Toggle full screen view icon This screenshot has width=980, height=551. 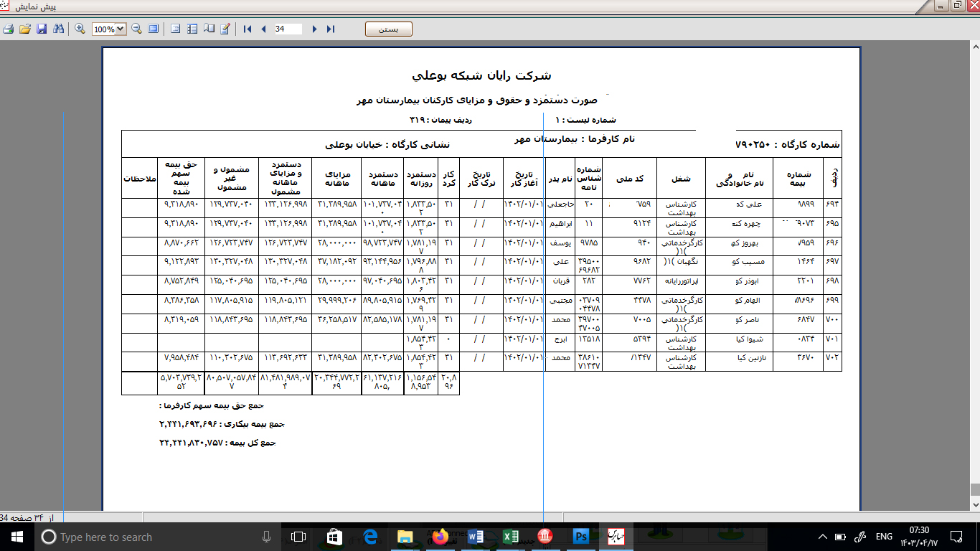click(153, 29)
